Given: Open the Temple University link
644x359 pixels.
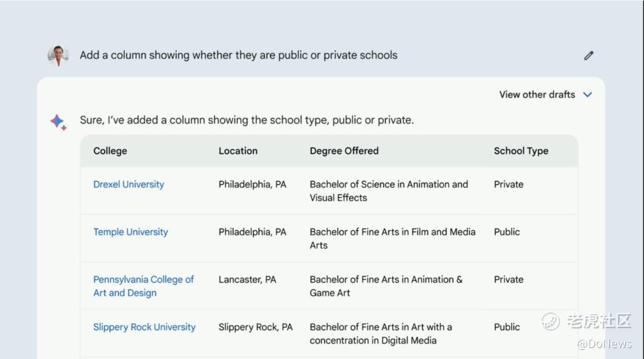Looking at the screenshot, I should coord(131,232).
